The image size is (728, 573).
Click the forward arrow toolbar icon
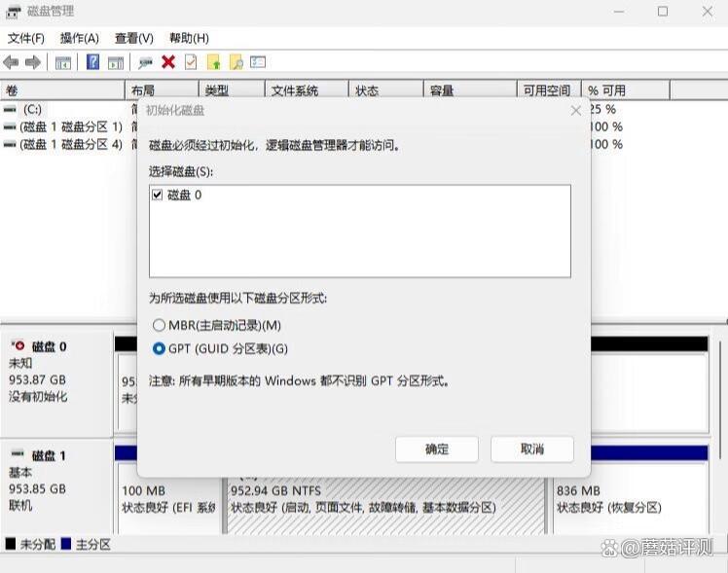tap(33, 62)
